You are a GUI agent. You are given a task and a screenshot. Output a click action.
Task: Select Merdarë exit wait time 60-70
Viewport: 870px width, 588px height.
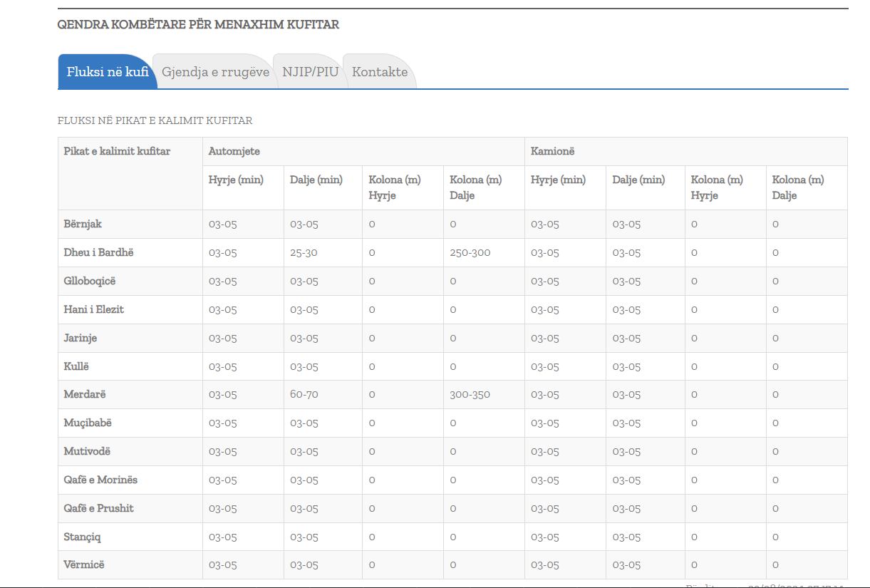[304, 394]
